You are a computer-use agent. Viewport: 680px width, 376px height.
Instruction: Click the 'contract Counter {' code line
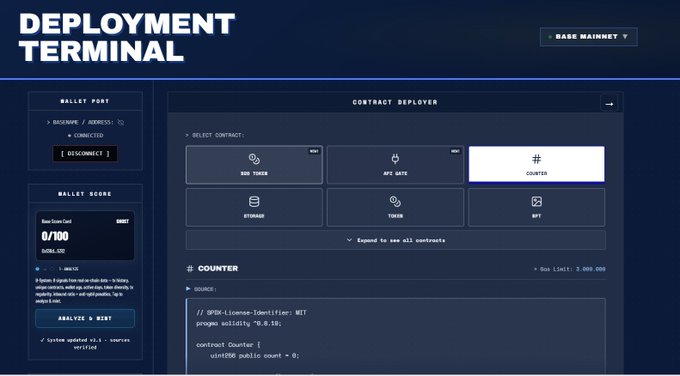[228, 345]
